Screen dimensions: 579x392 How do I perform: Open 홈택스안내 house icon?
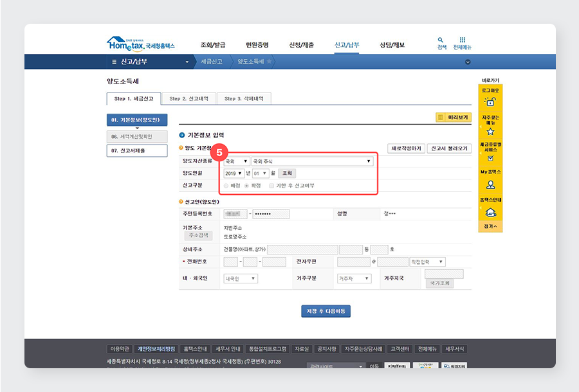tap(490, 213)
